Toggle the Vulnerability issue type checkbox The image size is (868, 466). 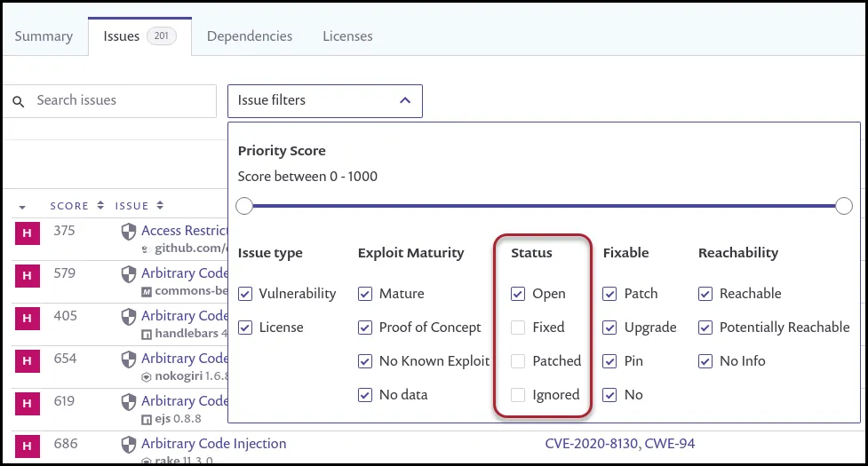pyautogui.click(x=245, y=294)
